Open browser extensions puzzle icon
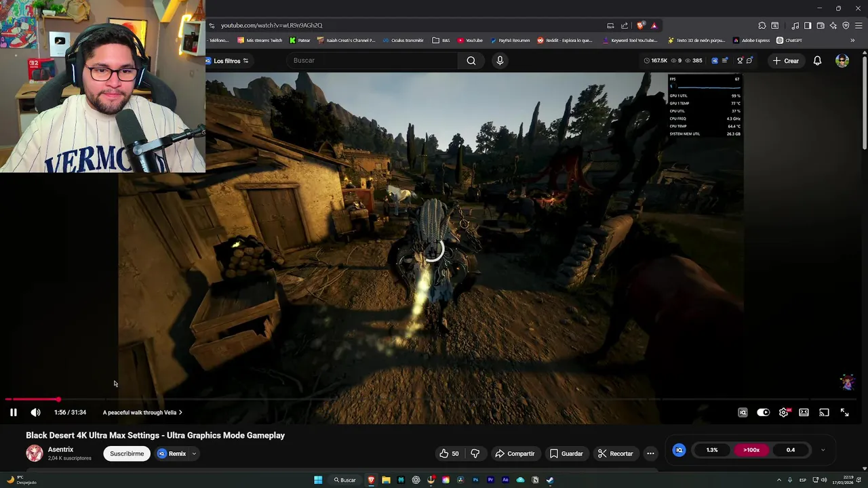Screen dimensions: 868x488 click(762, 26)
